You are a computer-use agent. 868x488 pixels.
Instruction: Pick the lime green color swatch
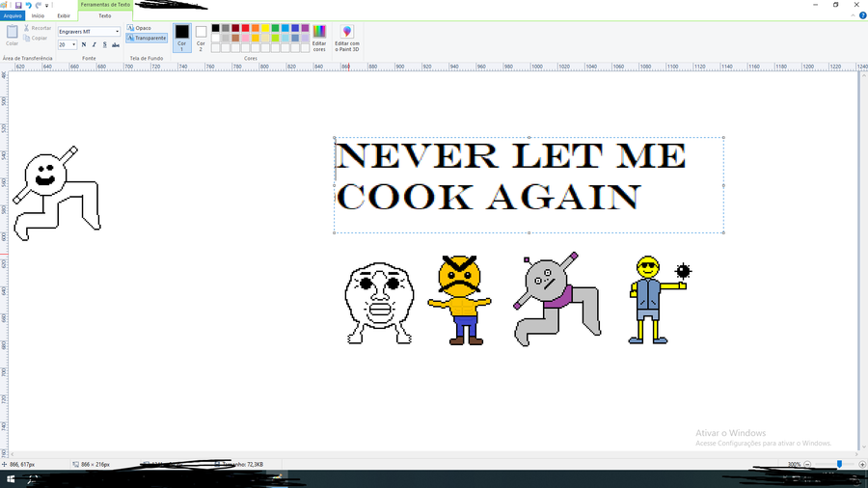[x=275, y=39]
